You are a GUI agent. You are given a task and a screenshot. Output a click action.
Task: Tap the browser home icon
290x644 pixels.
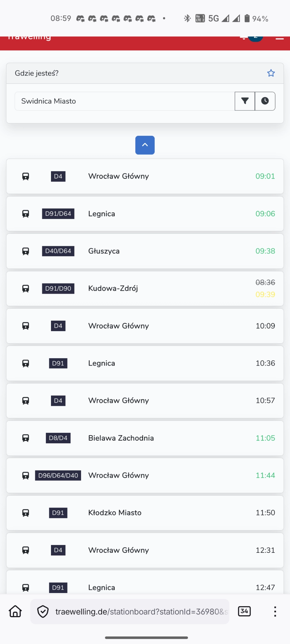pyautogui.click(x=15, y=611)
